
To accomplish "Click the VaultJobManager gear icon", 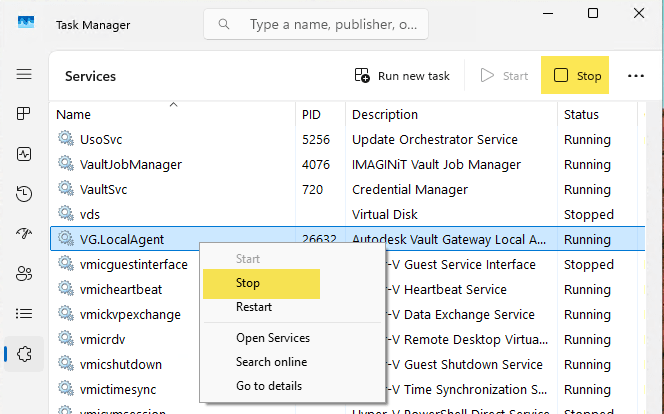I will 66,163.
